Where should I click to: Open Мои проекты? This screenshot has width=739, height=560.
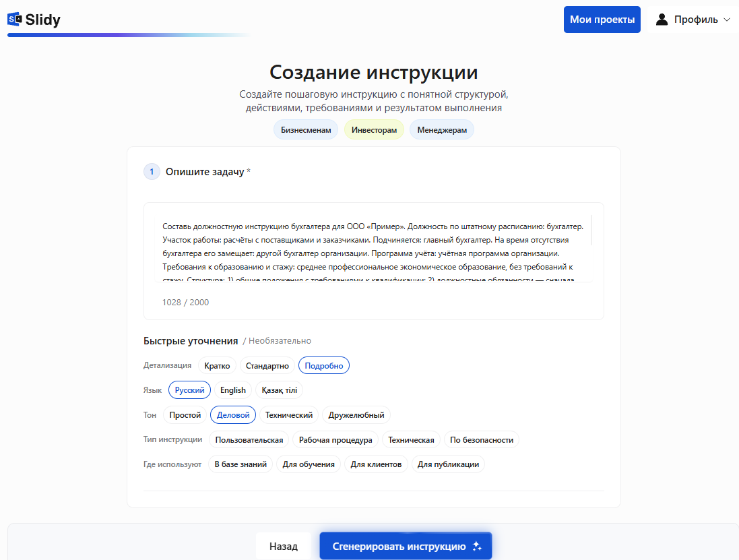tap(602, 20)
